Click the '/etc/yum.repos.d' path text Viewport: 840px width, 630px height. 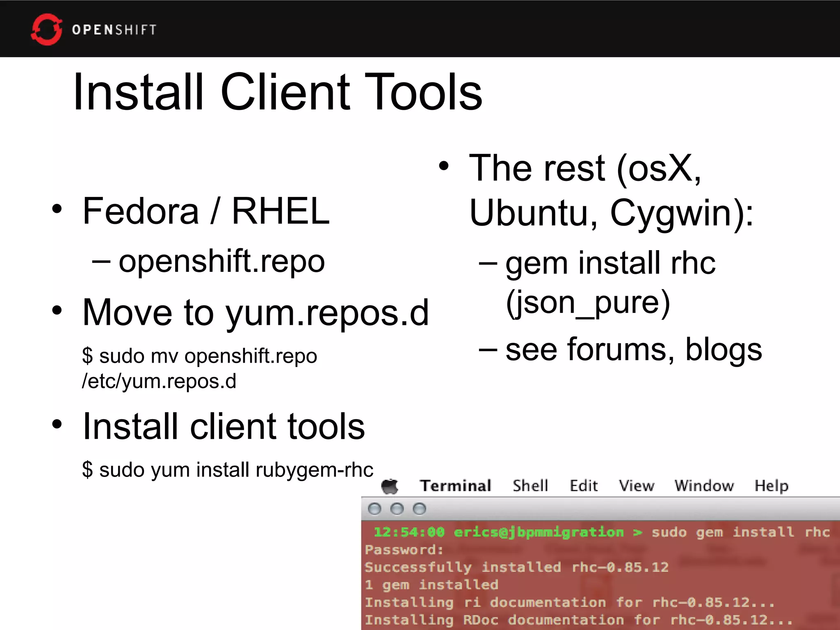pyautogui.click(x=159, y=381)
